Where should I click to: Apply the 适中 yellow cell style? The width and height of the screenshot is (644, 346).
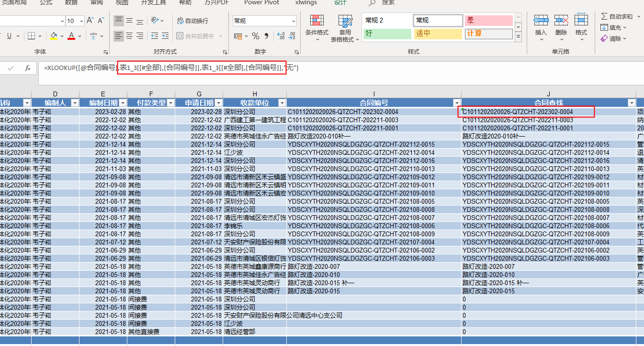[x=438, y=34]
